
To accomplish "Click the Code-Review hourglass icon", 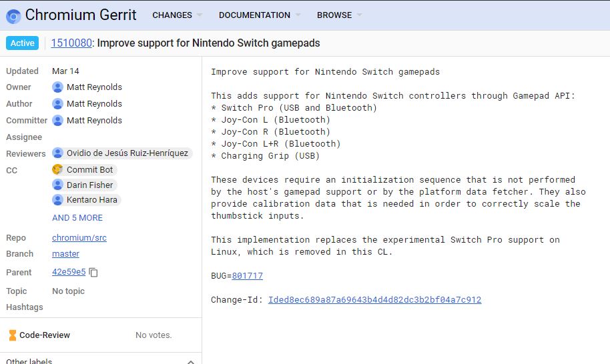I will click(12, 335).
